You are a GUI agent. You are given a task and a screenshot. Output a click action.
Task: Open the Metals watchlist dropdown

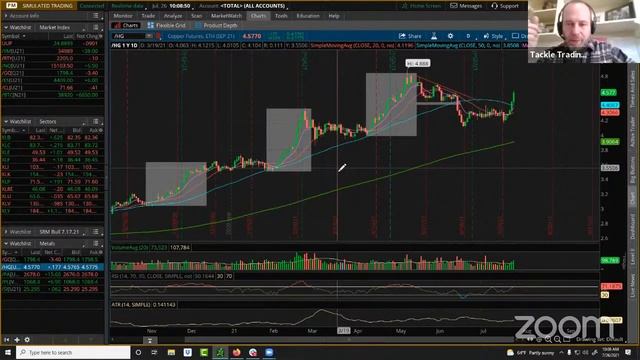[x=61, y=243]
